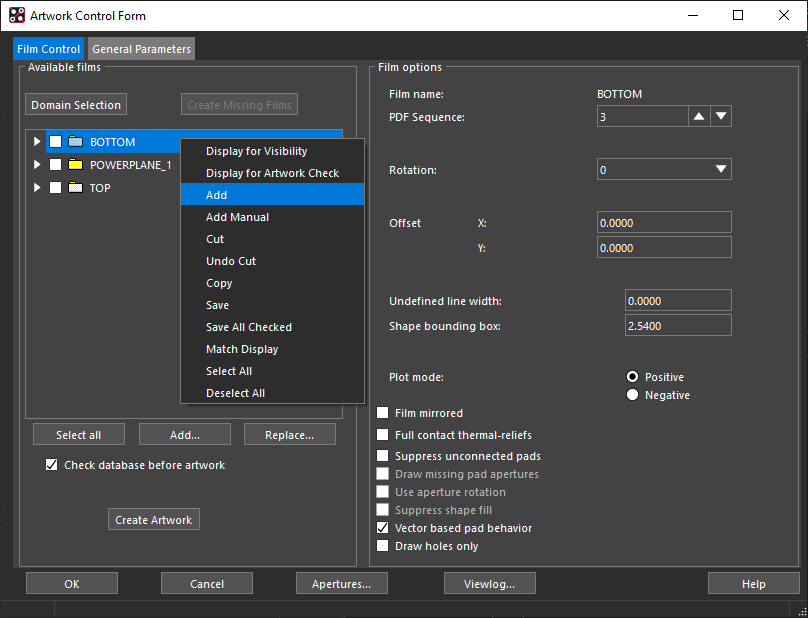Screen dimensions: 808x618
Task: Increase PDF Sequence with up arrow
Action: point(699,116)
